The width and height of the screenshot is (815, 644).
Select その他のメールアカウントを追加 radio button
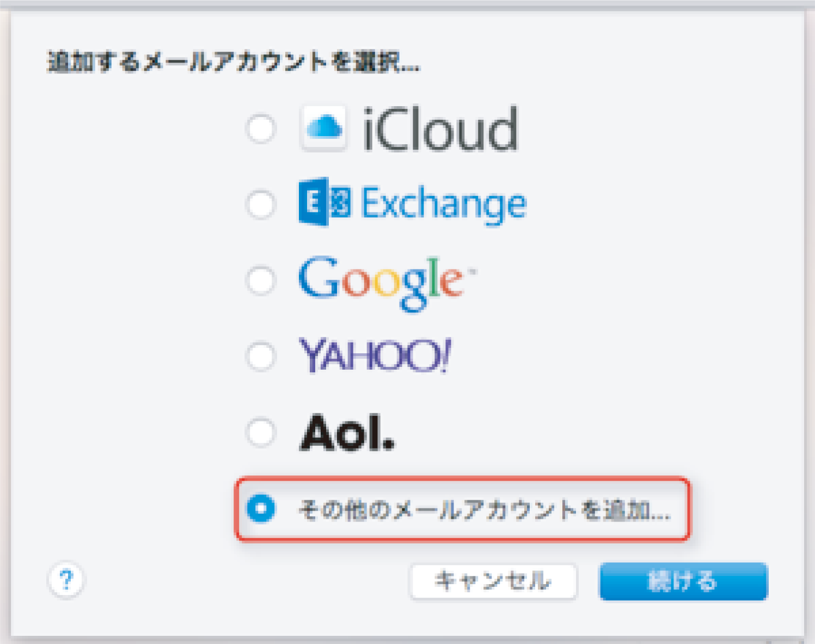(260, 508)
